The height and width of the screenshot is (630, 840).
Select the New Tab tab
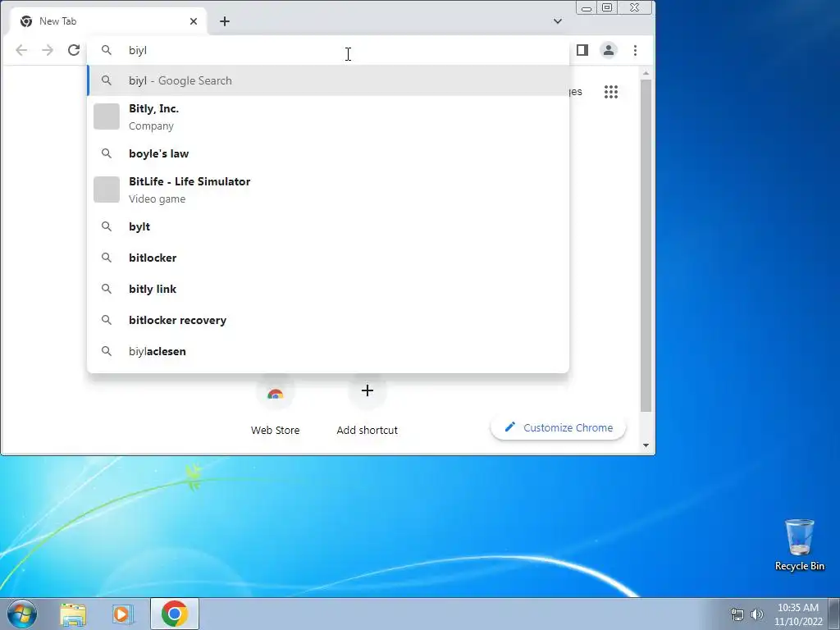(x=109, y=21)
